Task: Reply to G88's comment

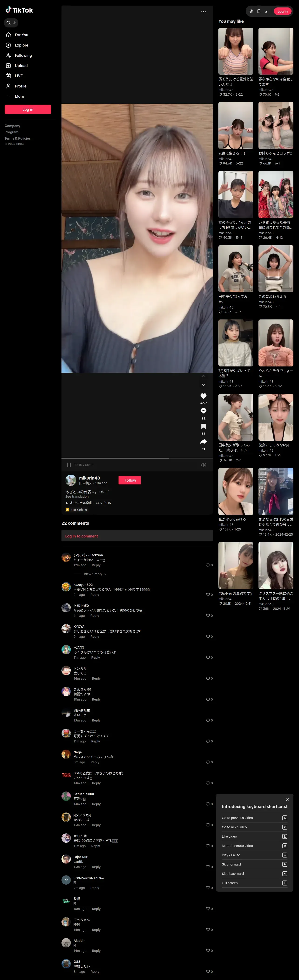Action: click(95, 972)
